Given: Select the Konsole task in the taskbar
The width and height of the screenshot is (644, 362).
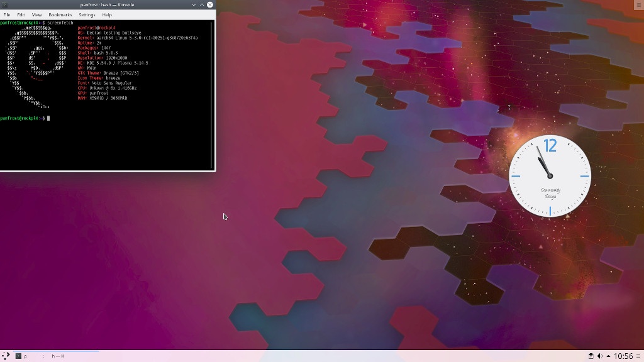Looking at the screenshot, I should [56, 356].
